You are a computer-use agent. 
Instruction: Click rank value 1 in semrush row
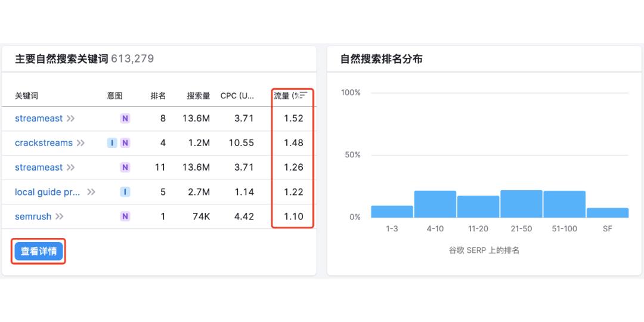[x=163, y=216]
